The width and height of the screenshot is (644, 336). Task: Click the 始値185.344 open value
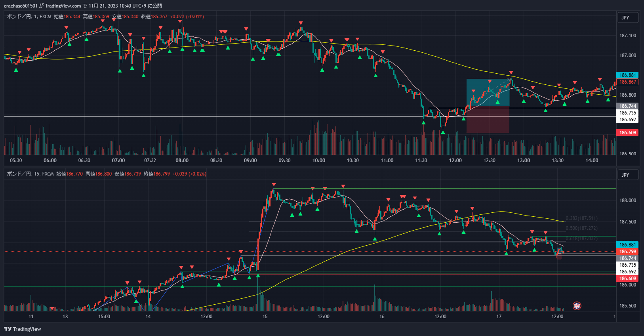coord(67,17)
